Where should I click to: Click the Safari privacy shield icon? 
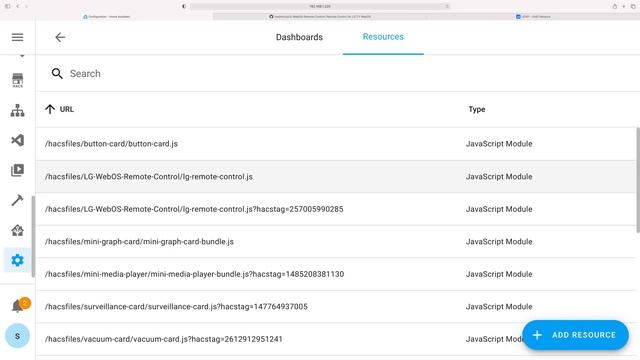[x=184, y=6]
